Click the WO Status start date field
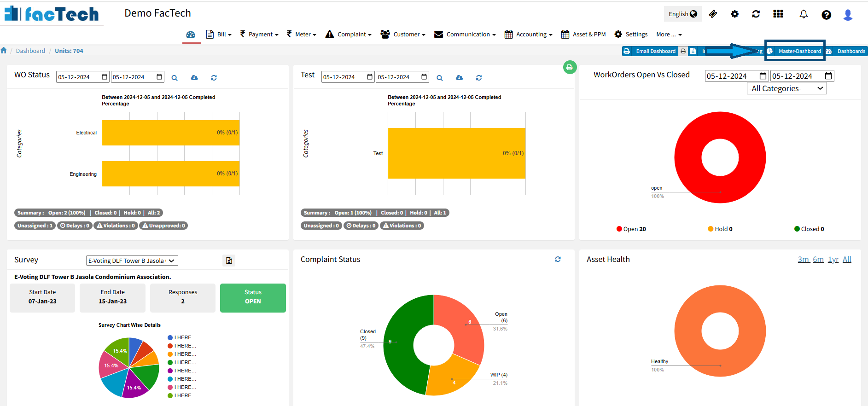 point(82,77)
